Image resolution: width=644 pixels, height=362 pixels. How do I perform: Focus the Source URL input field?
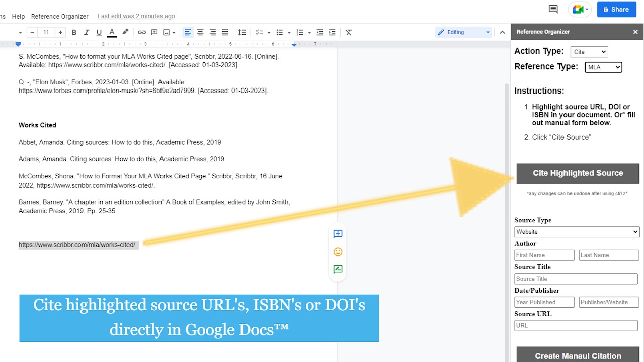click(x=576, y=325)
